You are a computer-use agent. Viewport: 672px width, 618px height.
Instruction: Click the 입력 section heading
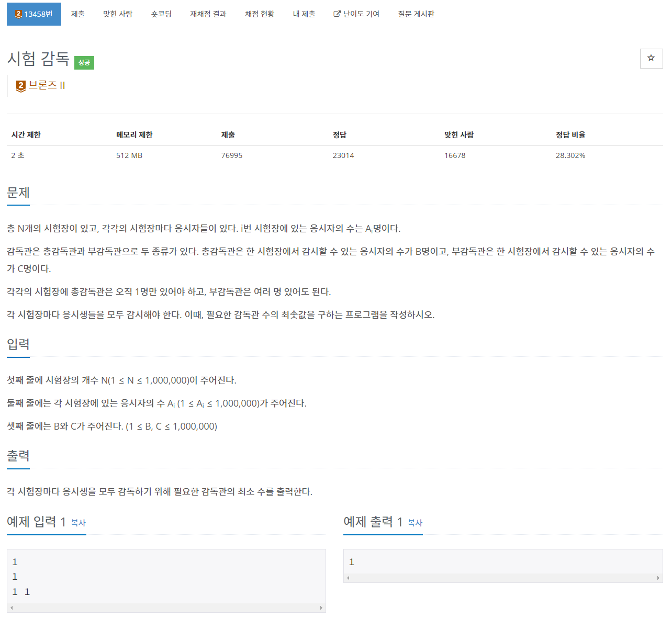(18, 344)
